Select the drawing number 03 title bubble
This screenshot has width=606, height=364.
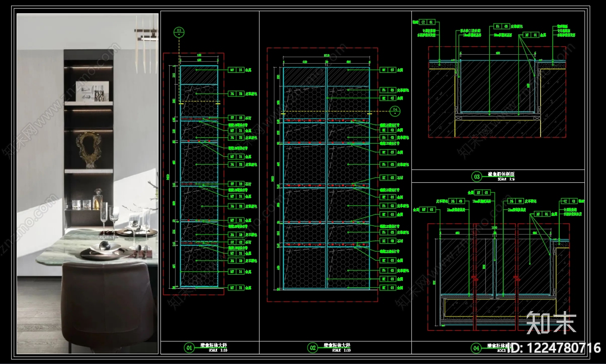click(x=476, y=177)
